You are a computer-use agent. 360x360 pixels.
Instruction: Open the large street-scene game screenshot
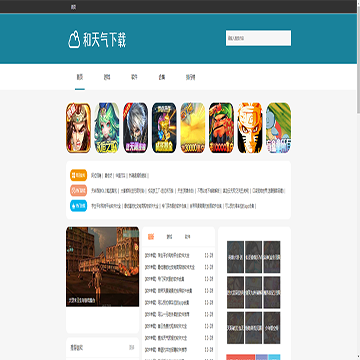coord(103,267)
